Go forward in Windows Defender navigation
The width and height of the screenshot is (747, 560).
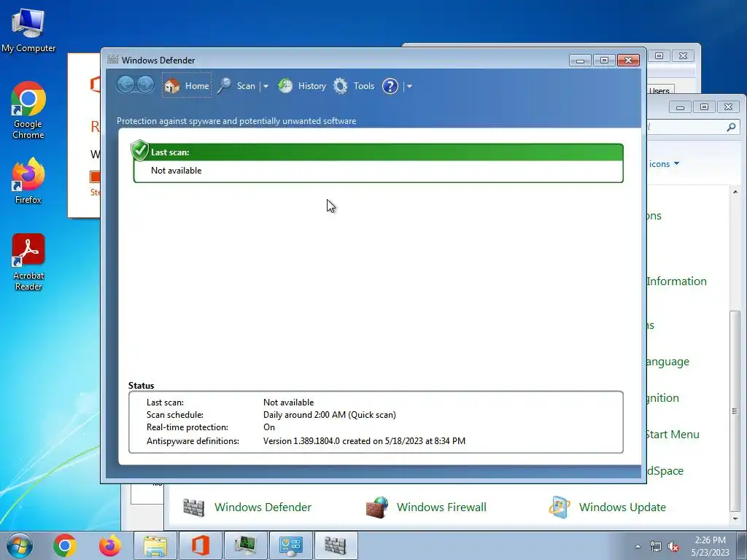(146, 86)
